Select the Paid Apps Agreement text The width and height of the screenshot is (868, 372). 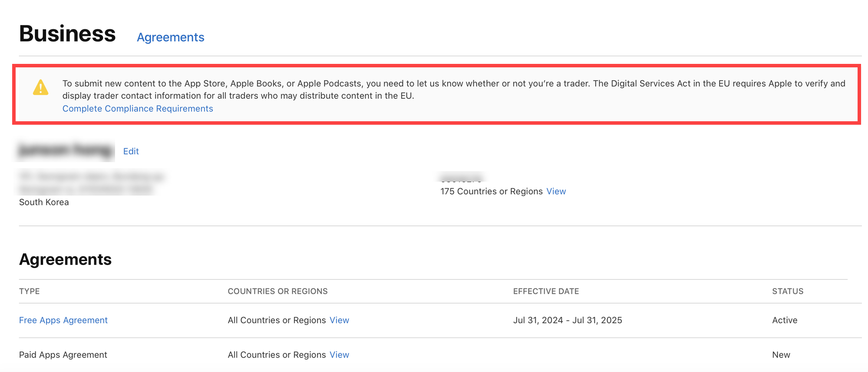tap(63, 355)
